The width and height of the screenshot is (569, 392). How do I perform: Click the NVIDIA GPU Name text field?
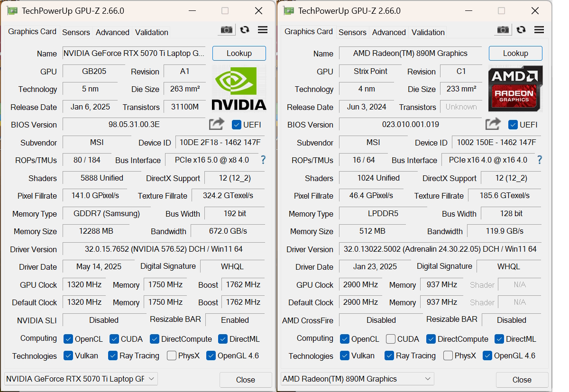[x=134, y=54]
